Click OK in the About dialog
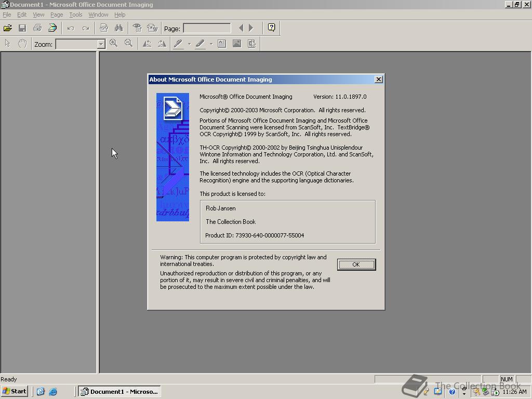The image size is (532, 399). tap(356, 264)
